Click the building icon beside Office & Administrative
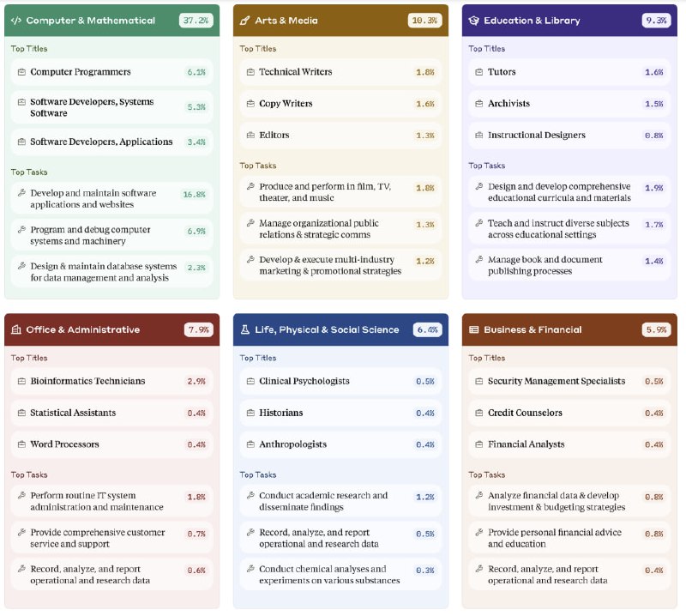686x616 pixels. click(16, 329)
